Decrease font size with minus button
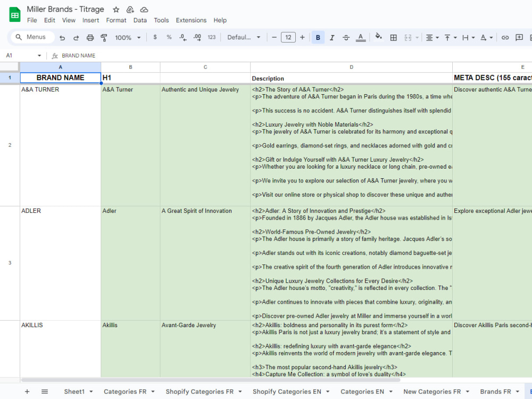This screenshot has height=399, width=532. coord(274,37)
